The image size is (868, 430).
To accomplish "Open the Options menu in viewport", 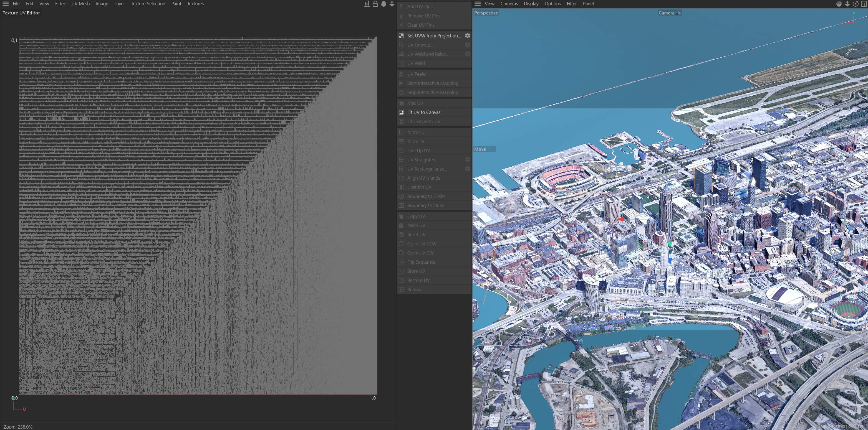I will click(552, 4).
